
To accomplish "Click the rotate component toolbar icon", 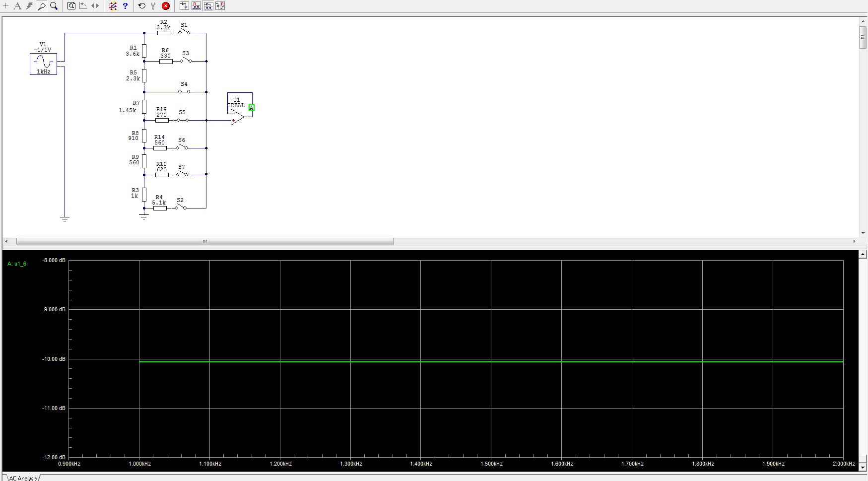I will tap(83, 6).
